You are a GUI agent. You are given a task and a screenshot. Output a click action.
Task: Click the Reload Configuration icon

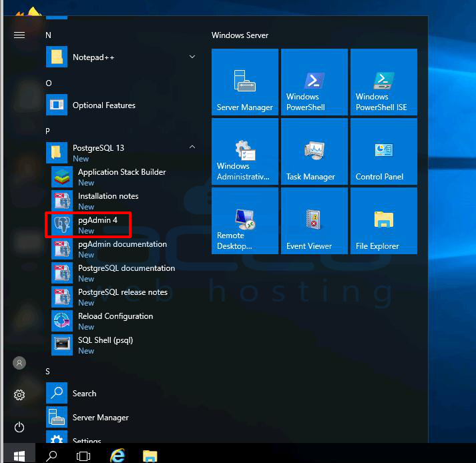[62, 321]
